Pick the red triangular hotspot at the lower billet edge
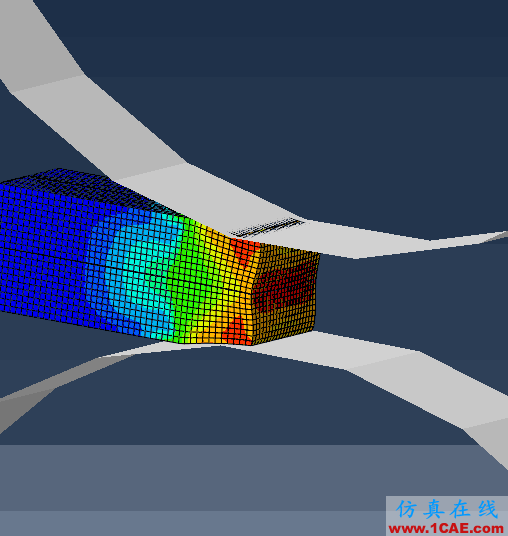This screenshot has width=508, height=536. [x=237, y=331]
